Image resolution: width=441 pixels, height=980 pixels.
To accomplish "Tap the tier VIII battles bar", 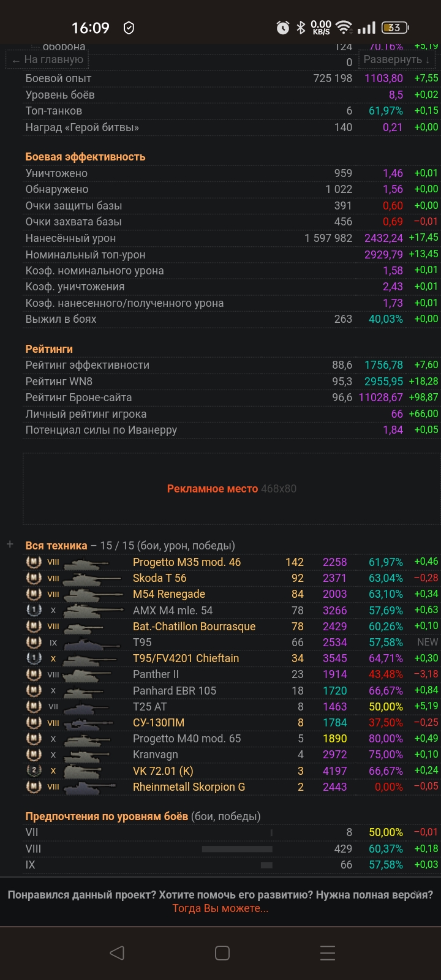I will (x=237, y=849).
